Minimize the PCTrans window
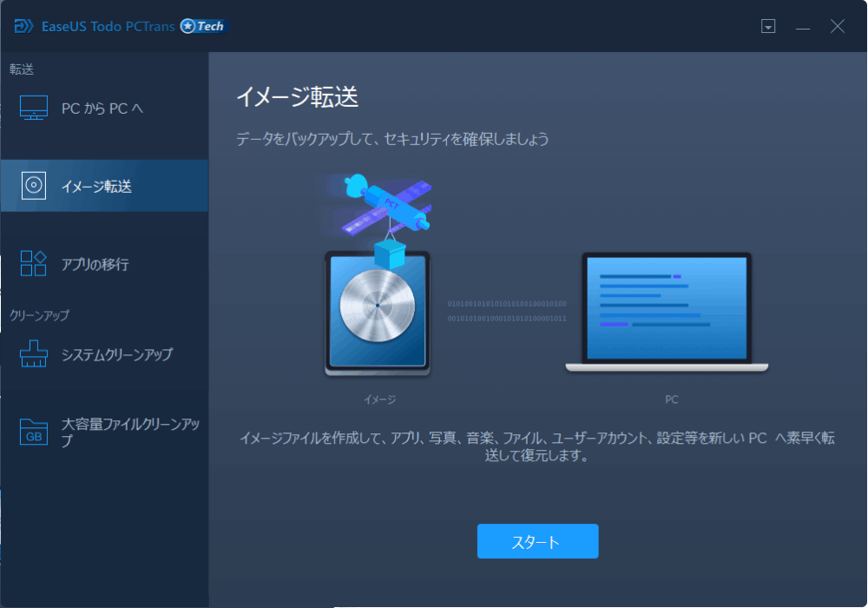868x608 pixels. (x=803, y=26)
